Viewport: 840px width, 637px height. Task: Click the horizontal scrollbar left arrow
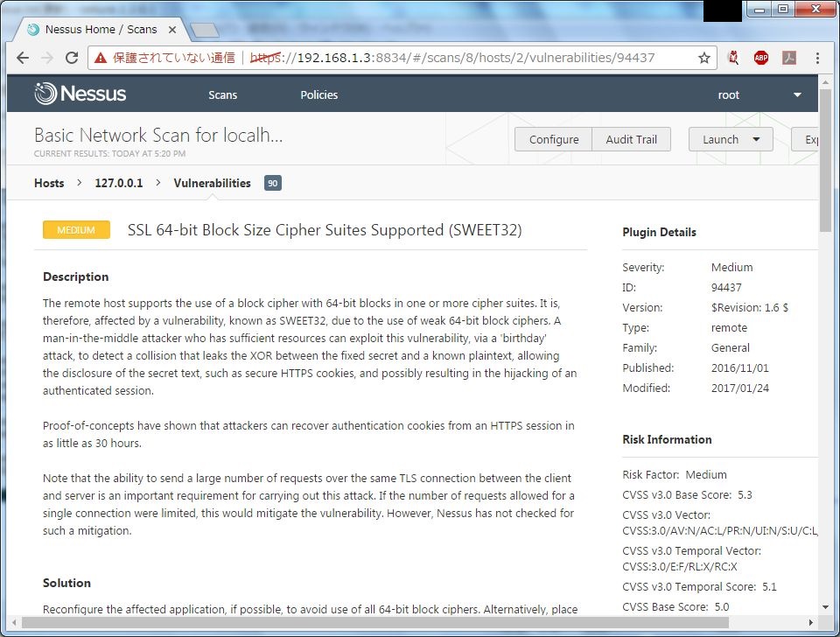click(14, 622)
